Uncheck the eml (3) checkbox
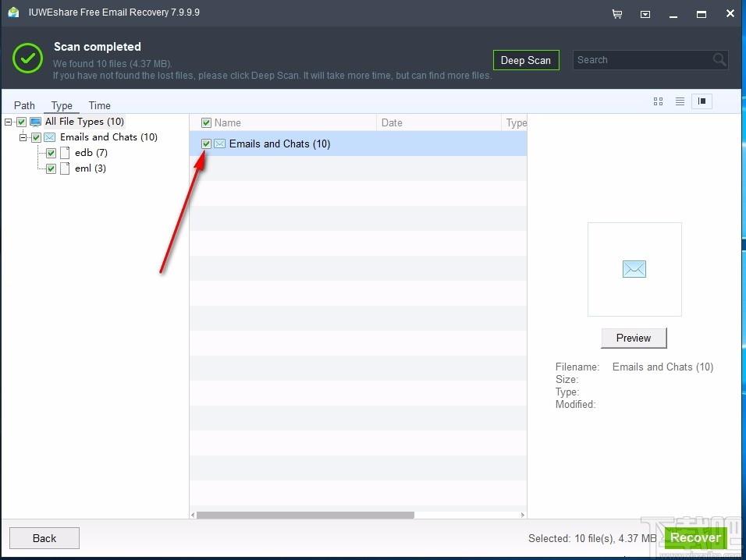746x560 pixels. (x=51, y=168)
